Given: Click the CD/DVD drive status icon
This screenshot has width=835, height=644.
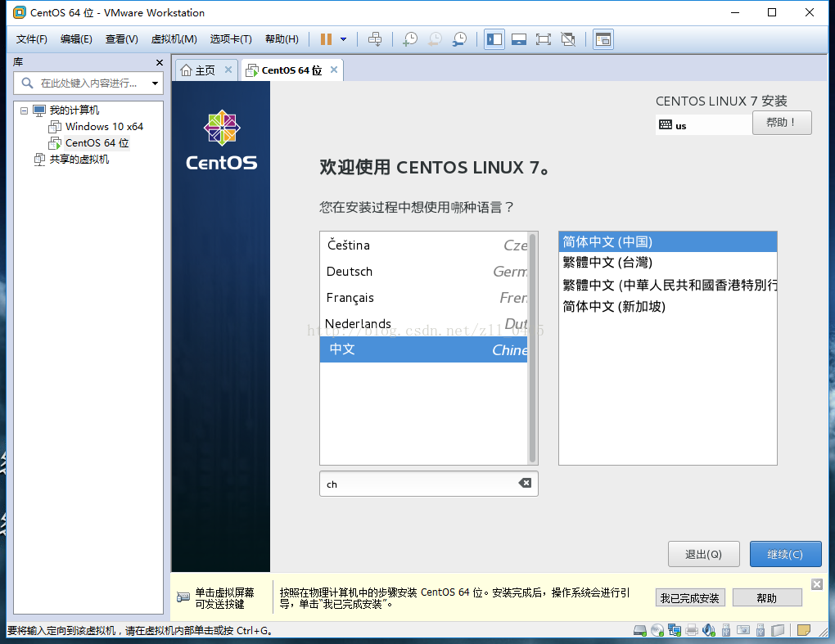Looking at the screenshot, I should [x=657, y=631].
